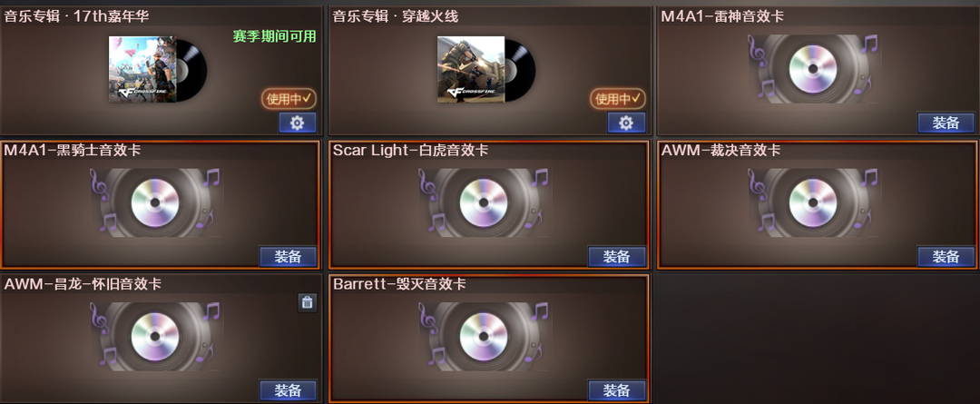Equip the AWM-裁决音效卡 with 装备
Viewport: 980px width, 404px height.
[946, 256]
